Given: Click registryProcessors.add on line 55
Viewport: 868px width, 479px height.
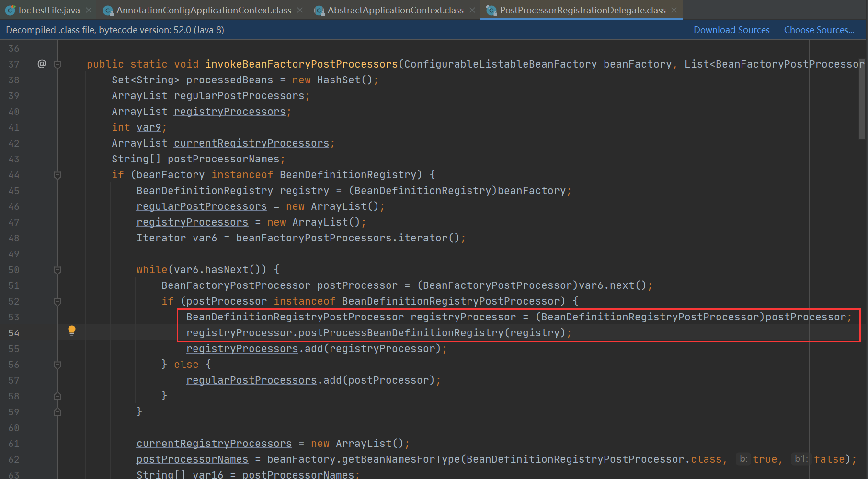Looking at the screenshot, I should pyautogui.click(x=255, y=349).
